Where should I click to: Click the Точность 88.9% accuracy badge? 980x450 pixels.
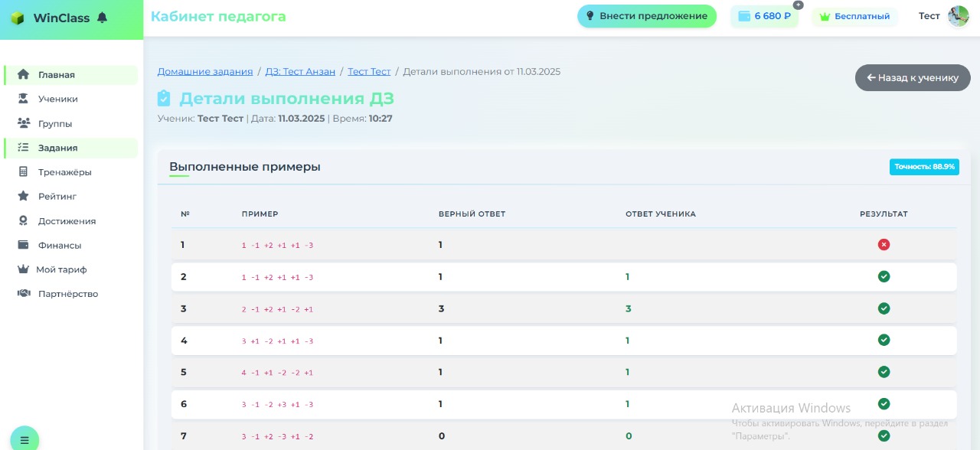coord(924,167)
